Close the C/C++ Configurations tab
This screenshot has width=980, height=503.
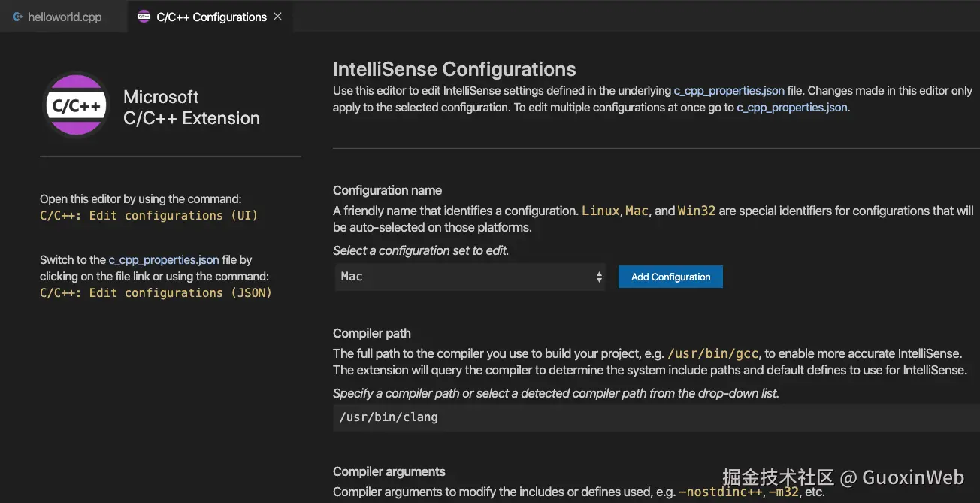[278, 17]
